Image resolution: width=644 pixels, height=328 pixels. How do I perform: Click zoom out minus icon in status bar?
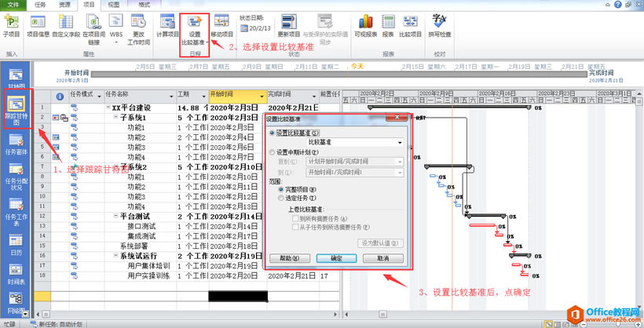584,324
